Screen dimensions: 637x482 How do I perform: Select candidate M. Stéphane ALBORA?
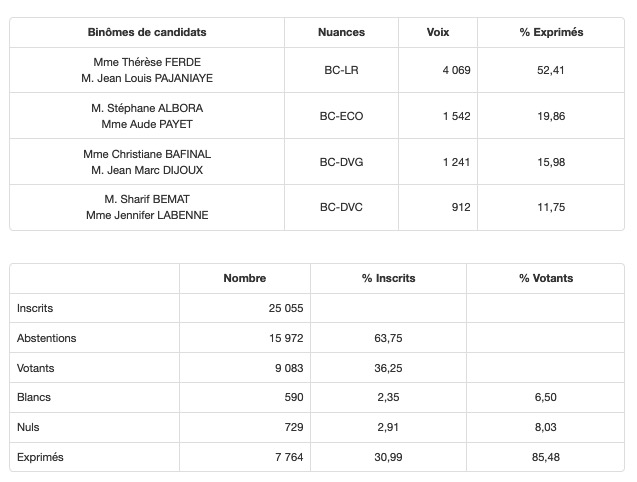(x=147, y=108)
